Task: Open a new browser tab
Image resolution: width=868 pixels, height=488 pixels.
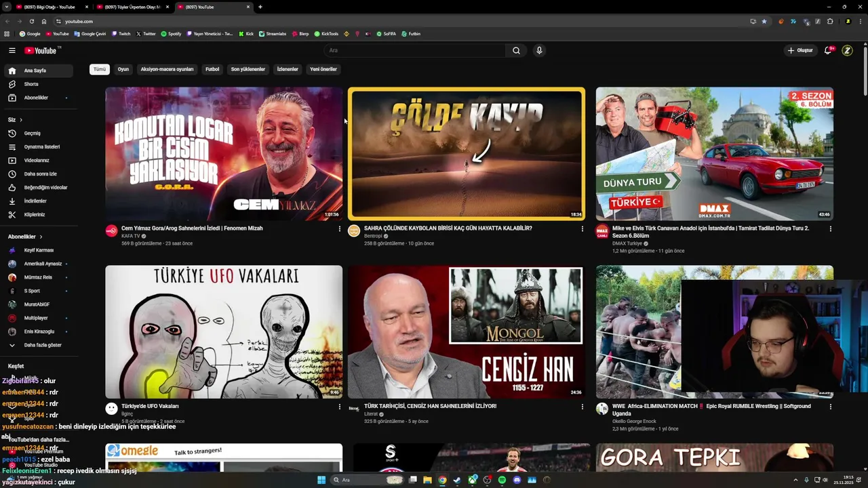Action: click(x=260, y=7)
